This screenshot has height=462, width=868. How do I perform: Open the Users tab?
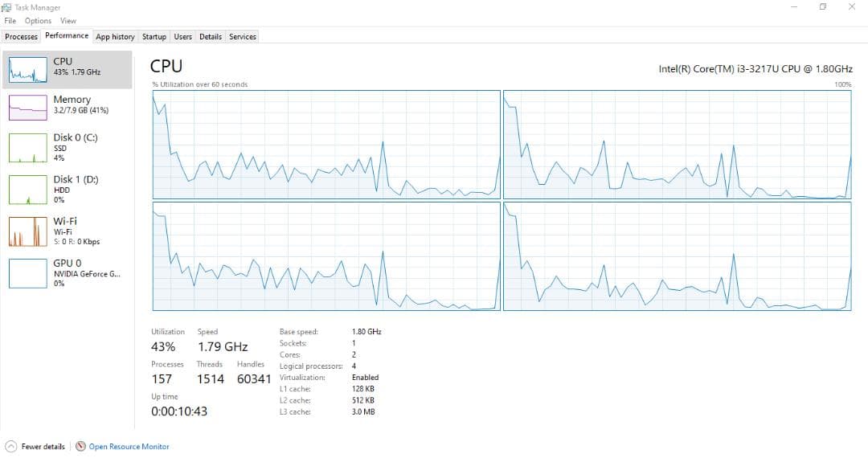(183, 37)
